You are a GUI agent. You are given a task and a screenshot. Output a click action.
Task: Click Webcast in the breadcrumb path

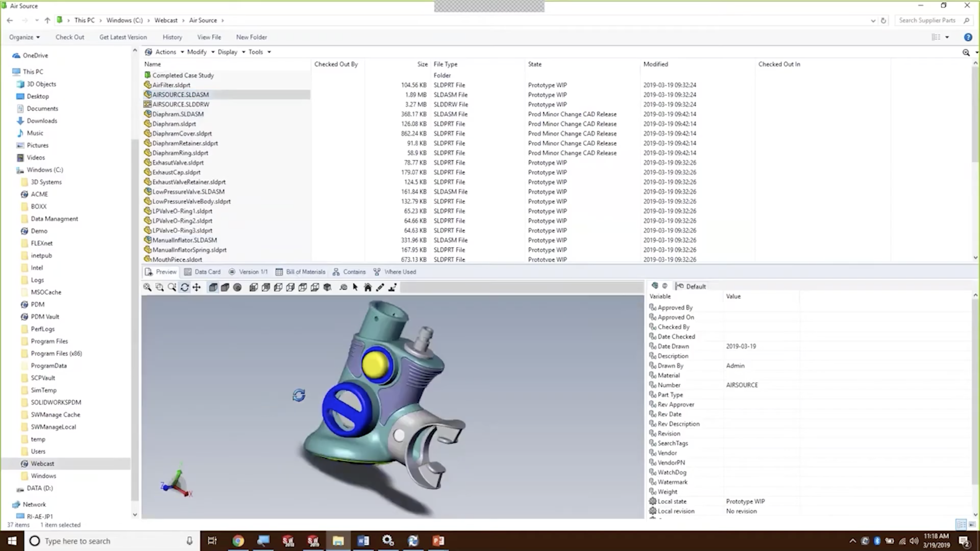click(166, 20)
